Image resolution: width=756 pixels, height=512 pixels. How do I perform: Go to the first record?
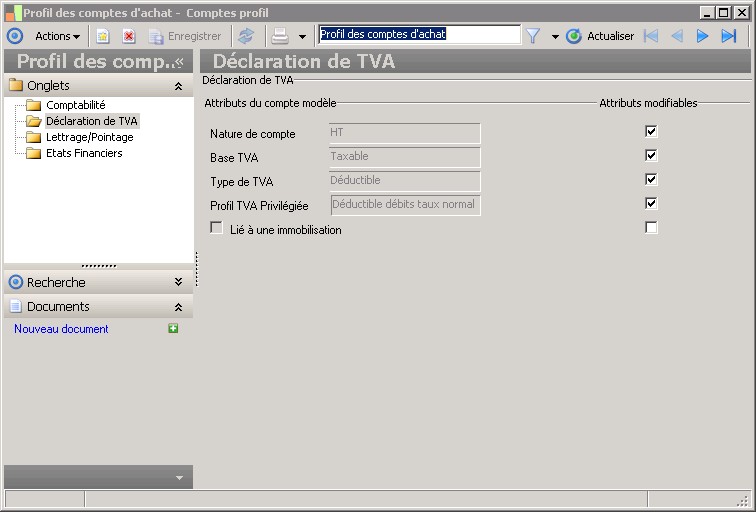[651, 36]
